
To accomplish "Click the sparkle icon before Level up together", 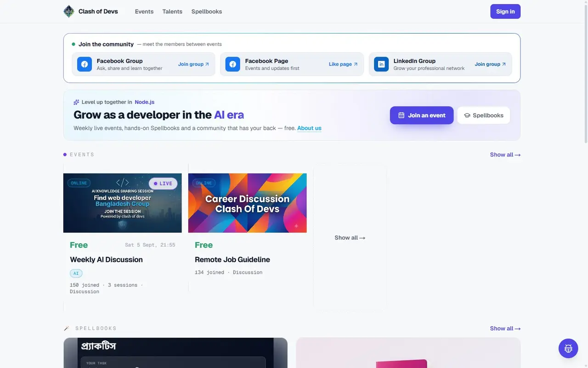I will click(76, 102).
